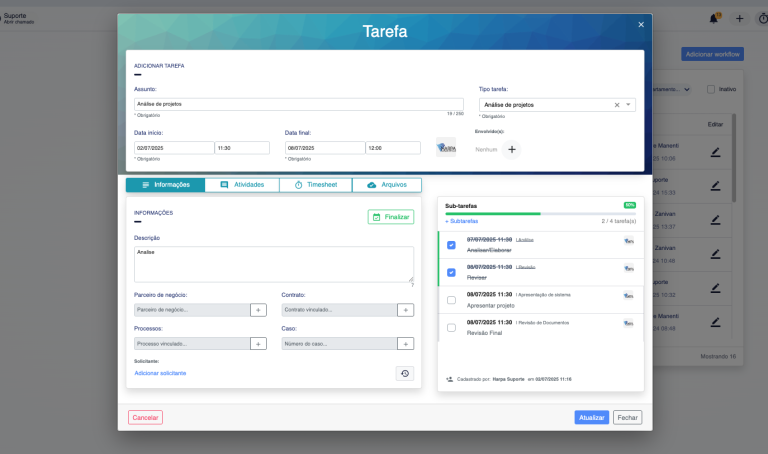Click the avatar on the Revisar subtask row
The height and width of the screenshot is (454, 768).
629,268
